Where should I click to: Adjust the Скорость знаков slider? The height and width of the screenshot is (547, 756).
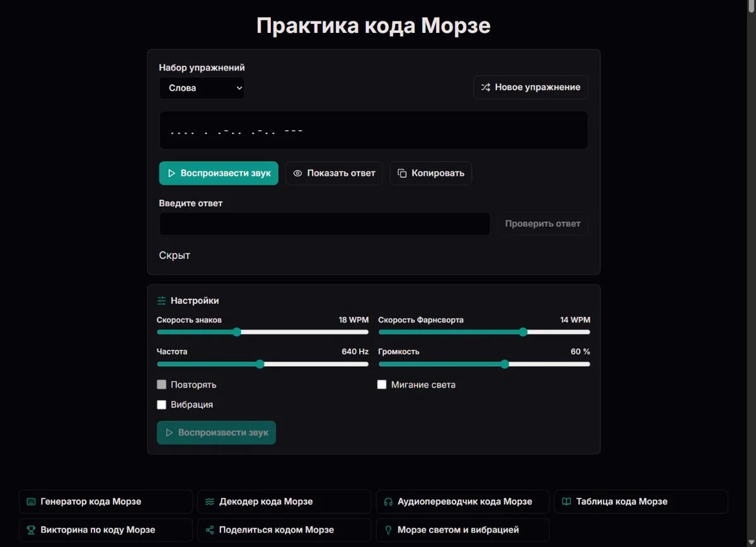[263, 332]
